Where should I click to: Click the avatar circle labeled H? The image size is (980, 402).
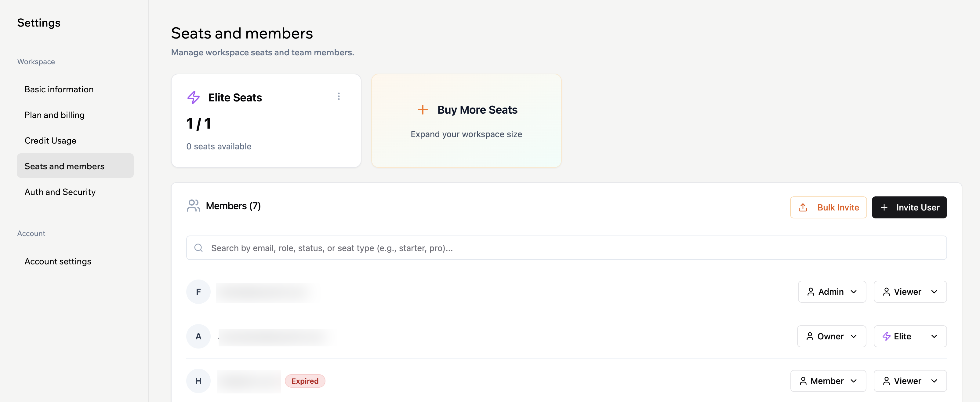click(x=198, y=381)
